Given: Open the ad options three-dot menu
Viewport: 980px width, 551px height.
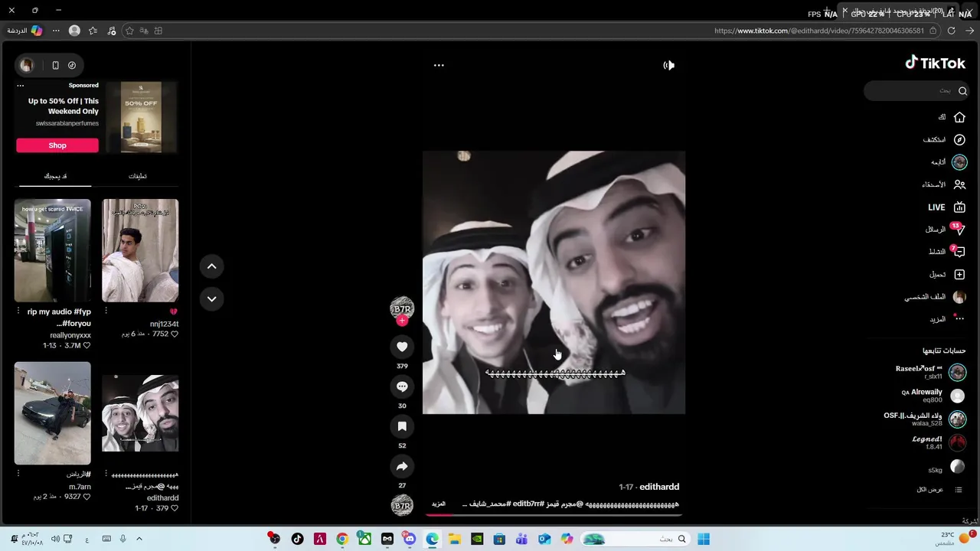Looking at the screenshot, I should pos(21,86).
